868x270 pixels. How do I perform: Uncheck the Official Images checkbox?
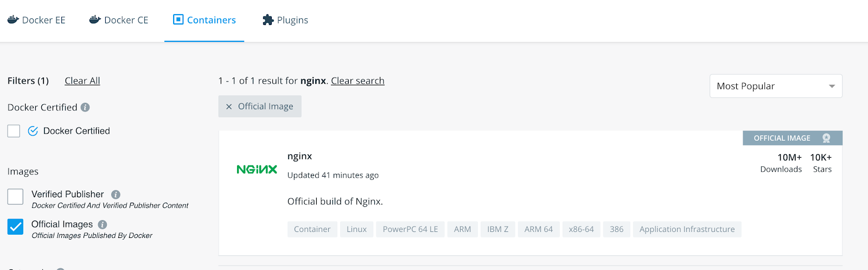(16, 227)
